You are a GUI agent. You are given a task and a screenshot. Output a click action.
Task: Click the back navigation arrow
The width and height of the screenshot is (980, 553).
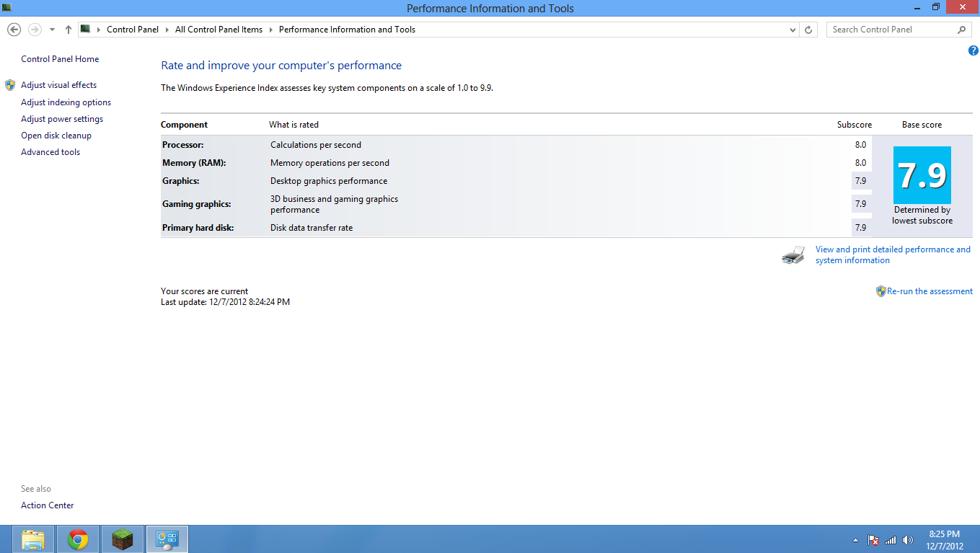click(14, 30)
